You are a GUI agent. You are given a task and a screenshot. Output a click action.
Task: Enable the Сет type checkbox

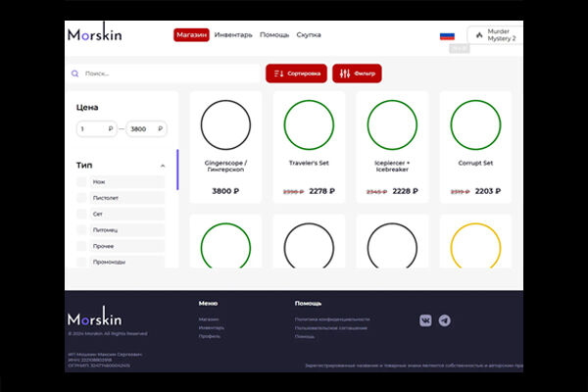click(81, 214)
